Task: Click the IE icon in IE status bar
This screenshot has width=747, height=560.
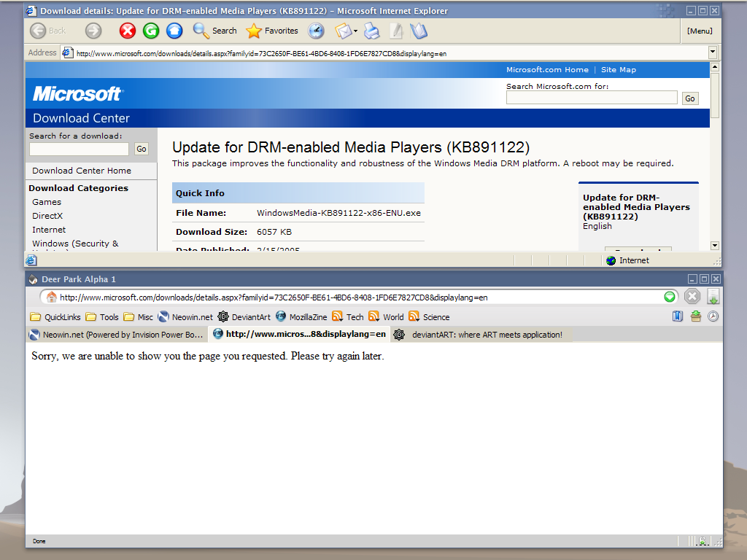Action: coord(31,260)
